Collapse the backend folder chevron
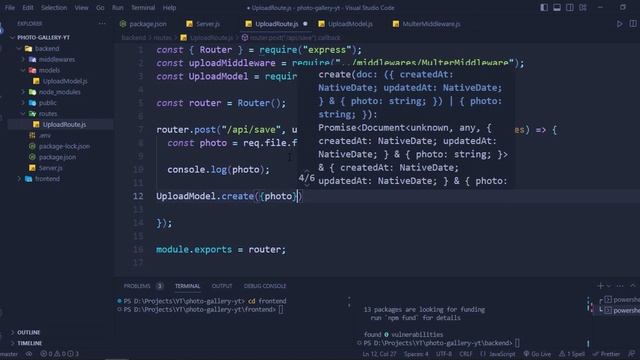The width and height of the screenshot is (640, 360). [19, 49]
